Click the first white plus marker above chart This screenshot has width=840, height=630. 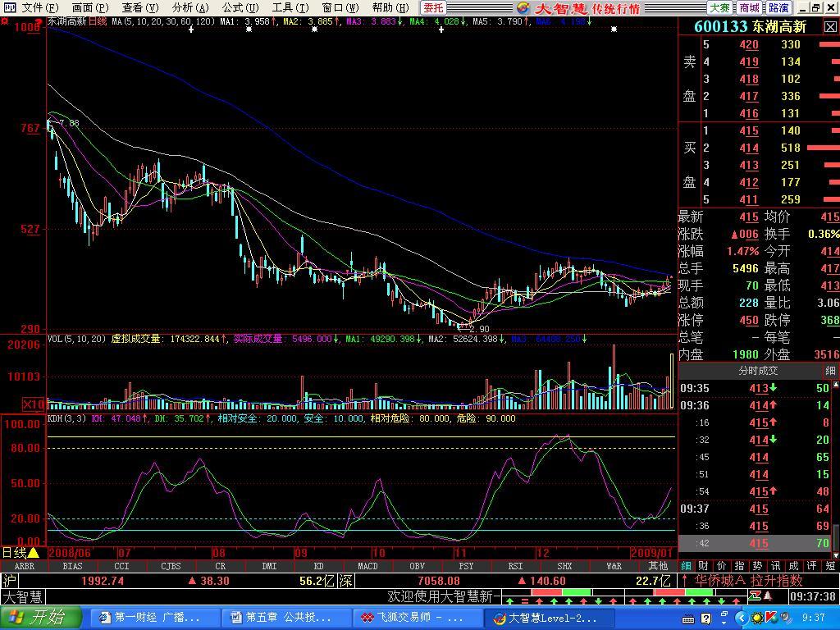pyautogui.click(x=192, y=30)
